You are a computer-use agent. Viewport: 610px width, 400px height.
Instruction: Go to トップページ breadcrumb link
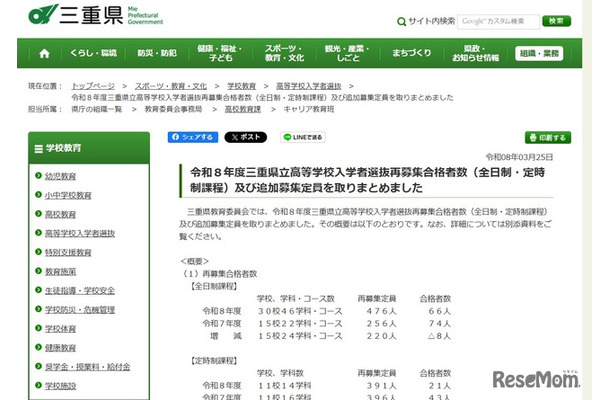93,86
